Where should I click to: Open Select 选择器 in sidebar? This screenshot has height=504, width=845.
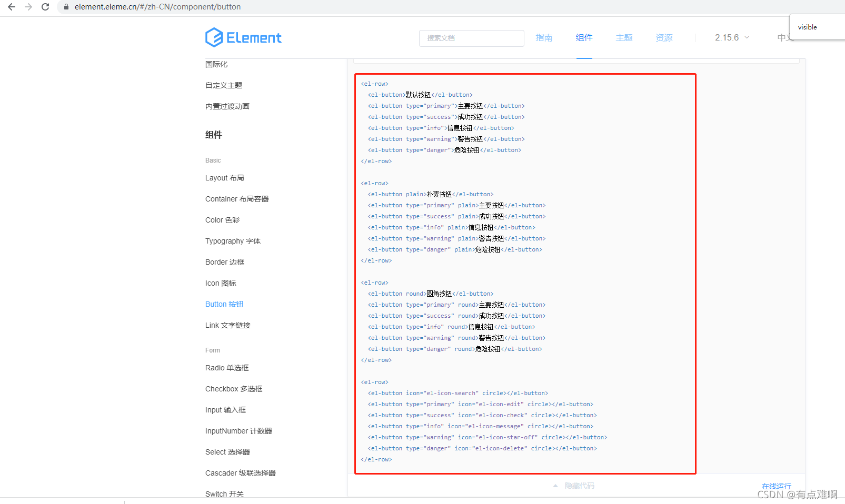point(227,452)
